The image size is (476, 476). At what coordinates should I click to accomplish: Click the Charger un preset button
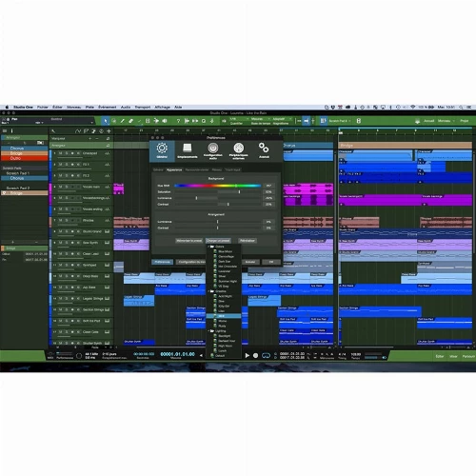(x=218, y=241)
